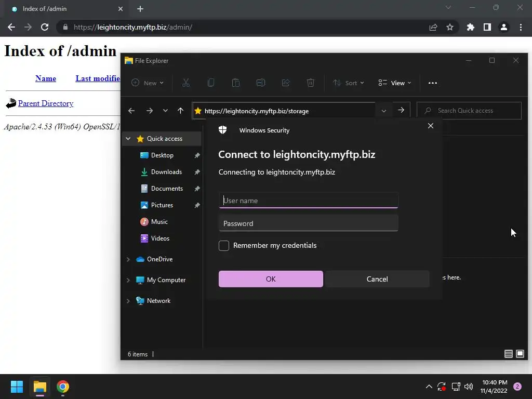This screenshot has width=532, height=399.
Task: Click OK in the Windows Security dialog
Action: coord(271,279)
